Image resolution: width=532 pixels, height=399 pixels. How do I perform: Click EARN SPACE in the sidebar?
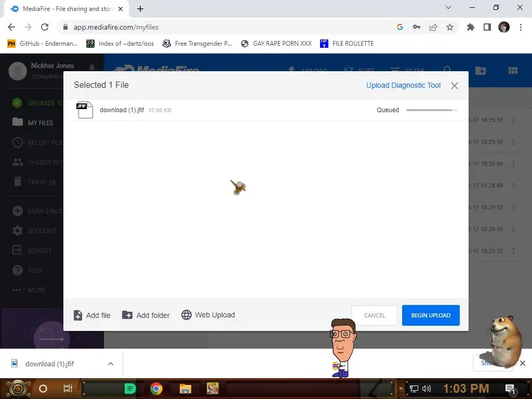click(x=37, y=211)
